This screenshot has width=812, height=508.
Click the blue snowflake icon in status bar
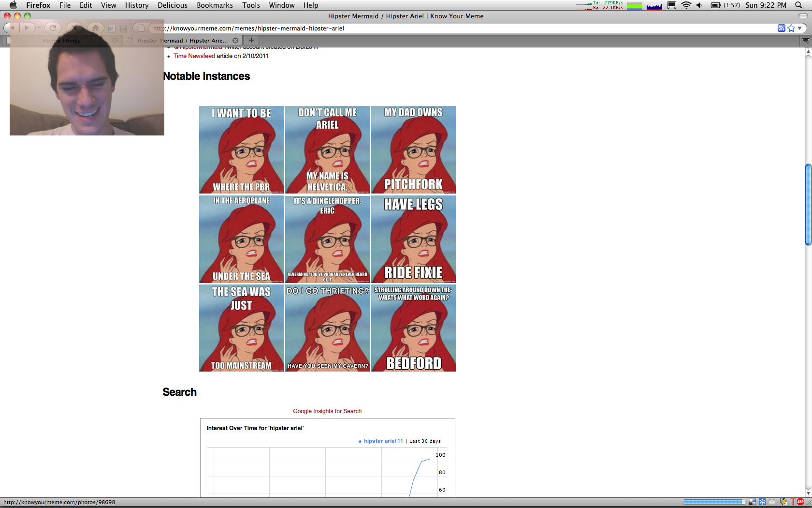pyautogui.click(x=762, y=502)
